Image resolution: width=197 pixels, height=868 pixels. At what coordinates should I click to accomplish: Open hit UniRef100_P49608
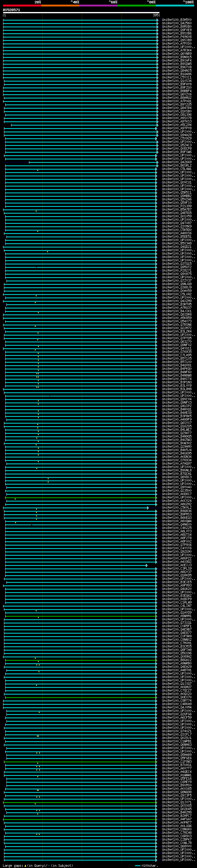[177, 37]
